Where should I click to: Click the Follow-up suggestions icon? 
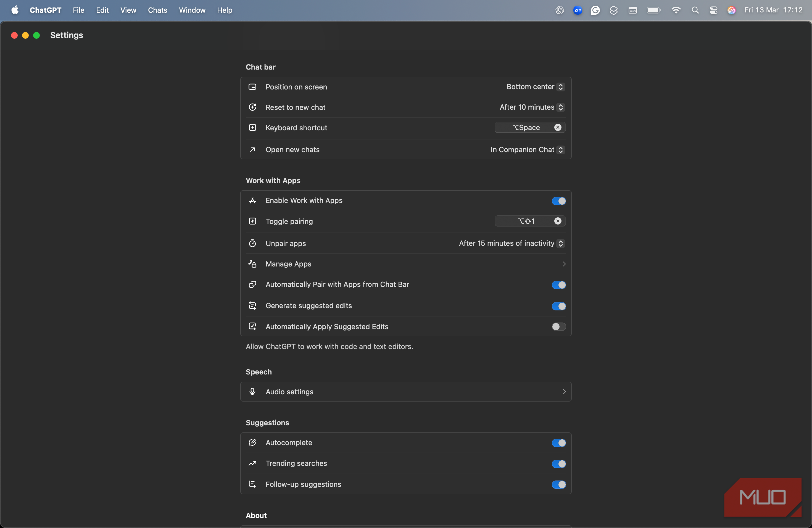(x=252, y=484)
